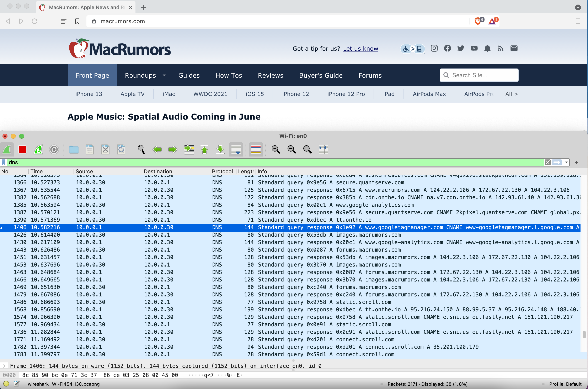Start capture with the shark fin icon
Screen dimensions: 588x389
click(7, 149)
